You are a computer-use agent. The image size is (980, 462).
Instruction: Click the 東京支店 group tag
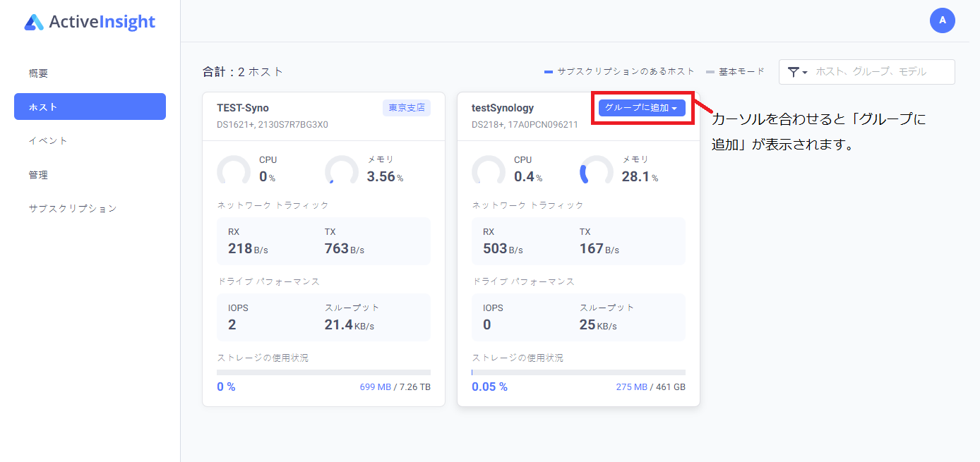[407, 108]
